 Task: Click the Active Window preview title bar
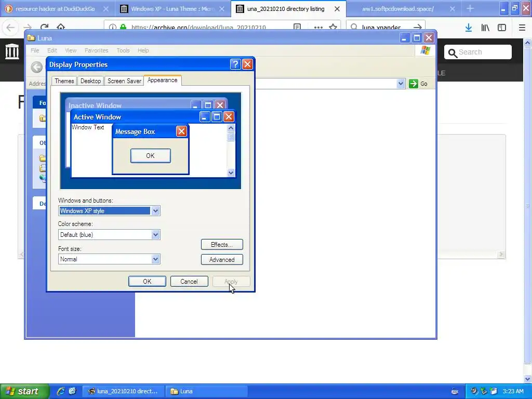pos(152,117)
